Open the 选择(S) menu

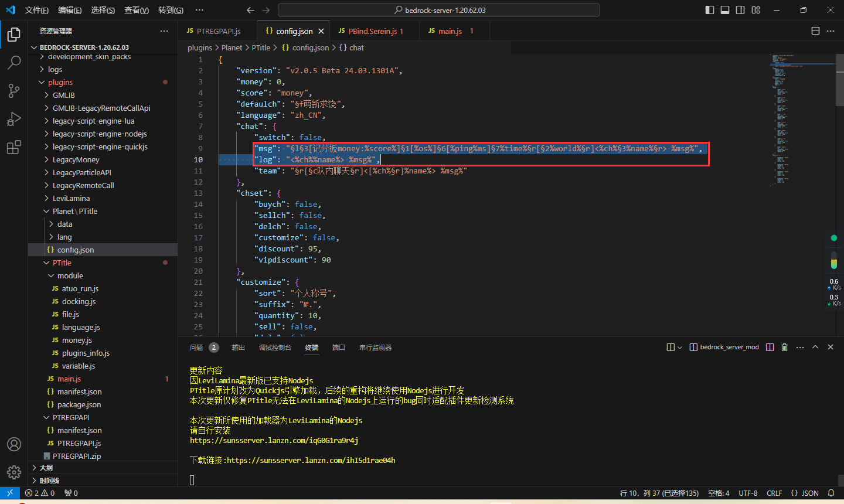click(103, 10)
